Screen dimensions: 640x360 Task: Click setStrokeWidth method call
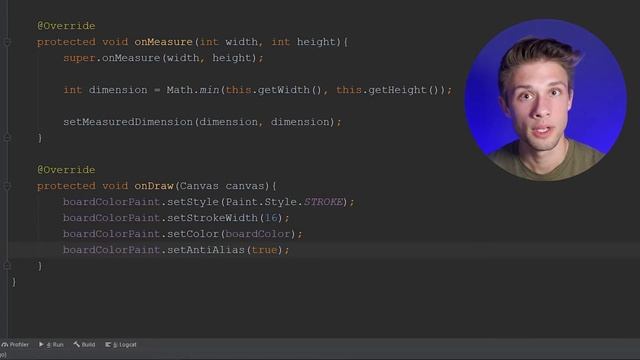[212, 218]
